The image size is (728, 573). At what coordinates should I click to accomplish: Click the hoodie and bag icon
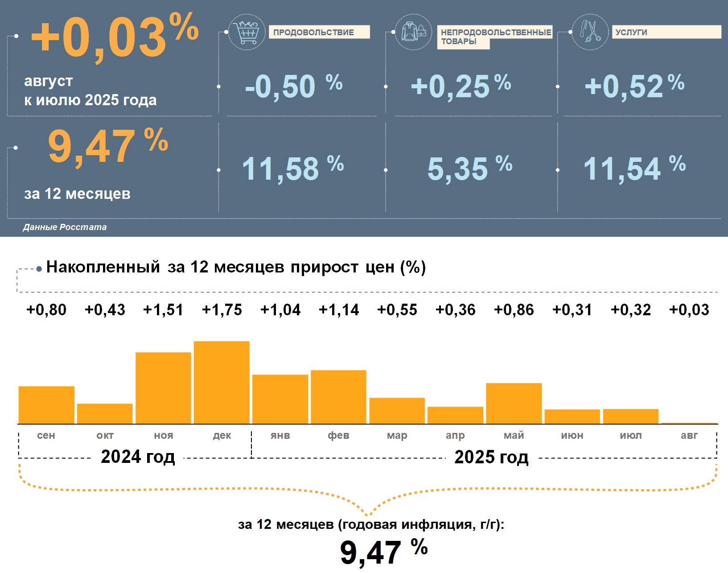click(x=413, y=32)
